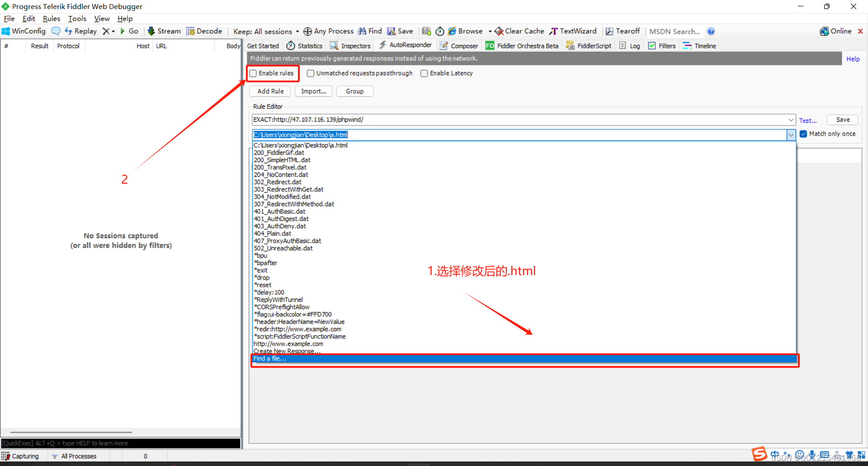Switch to Inspectors tab
868x466 pixels.
(x=350, y=46)
